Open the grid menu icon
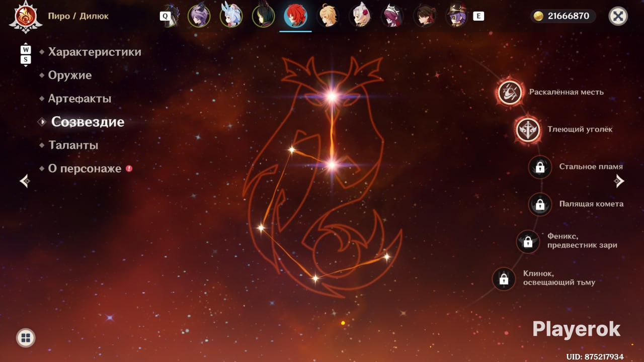This screenshot has width=644, height=362. click(26, 337)
